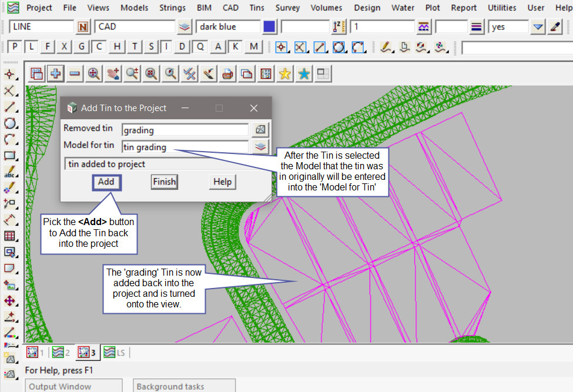The image size is (573, 392).
Task: Select the line creation tool in left sidebar
Action: point(9,107)
